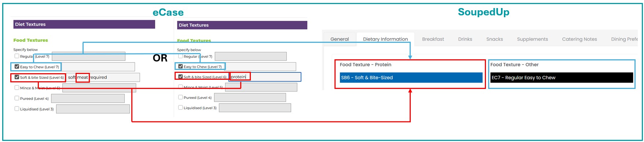This screenshot has width=644, height=142.
Task: Uncheck left Soft & bite Sized (Level 6)
Action: 17,77
